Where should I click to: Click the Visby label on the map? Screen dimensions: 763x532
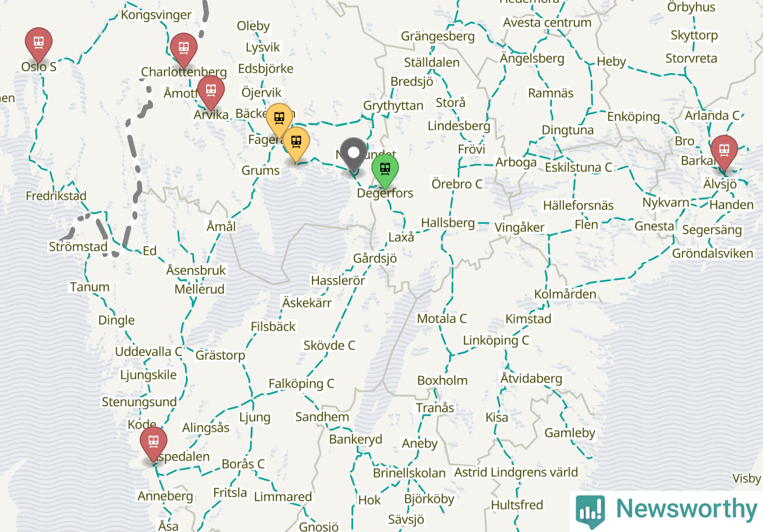(747, 479)
